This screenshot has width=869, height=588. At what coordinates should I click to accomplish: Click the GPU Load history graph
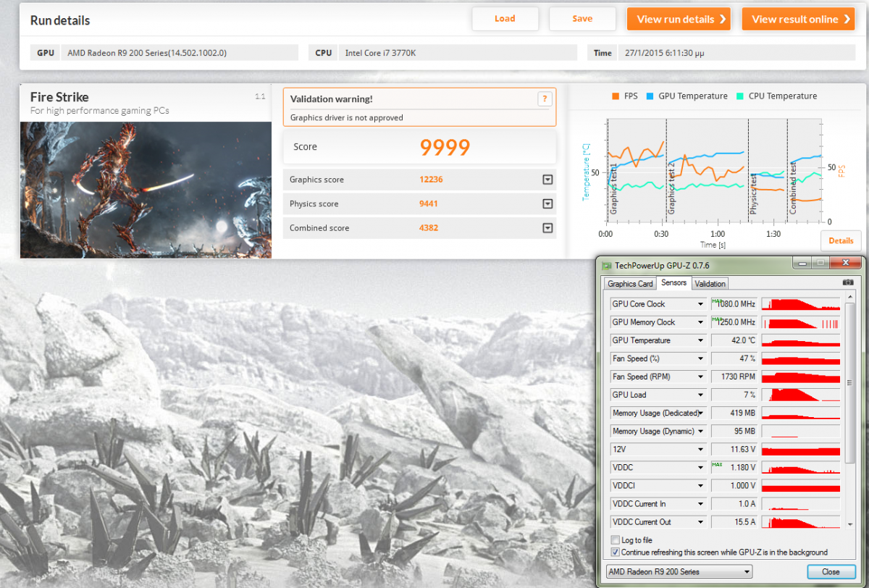(801, 395)
